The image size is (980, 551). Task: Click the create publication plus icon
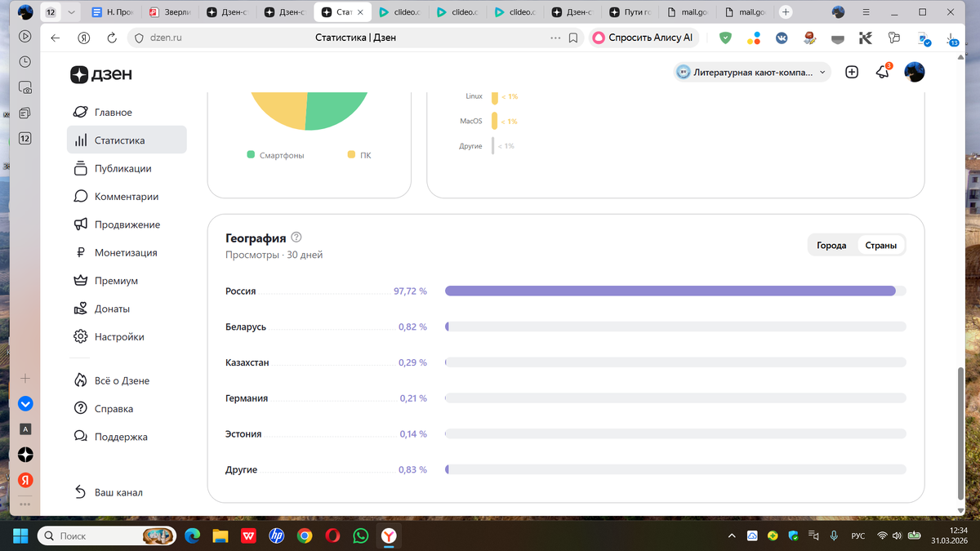(x=852, y=72)
